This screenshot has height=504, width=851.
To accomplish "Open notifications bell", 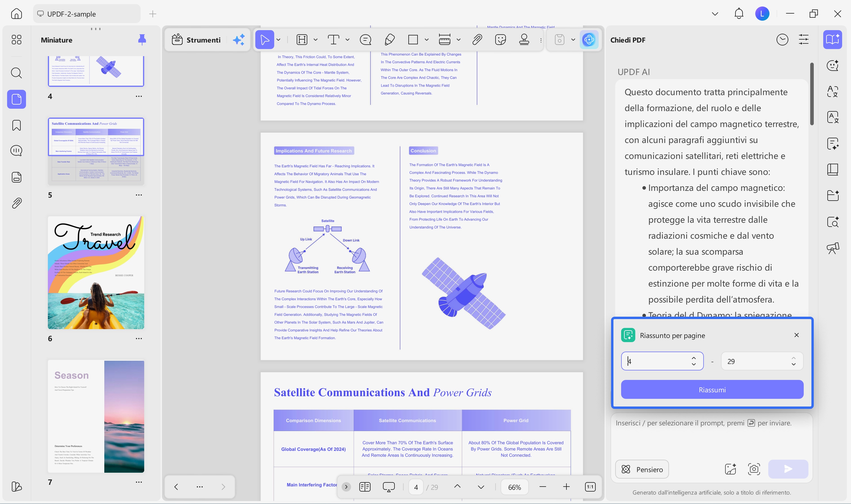I will 739,14.
